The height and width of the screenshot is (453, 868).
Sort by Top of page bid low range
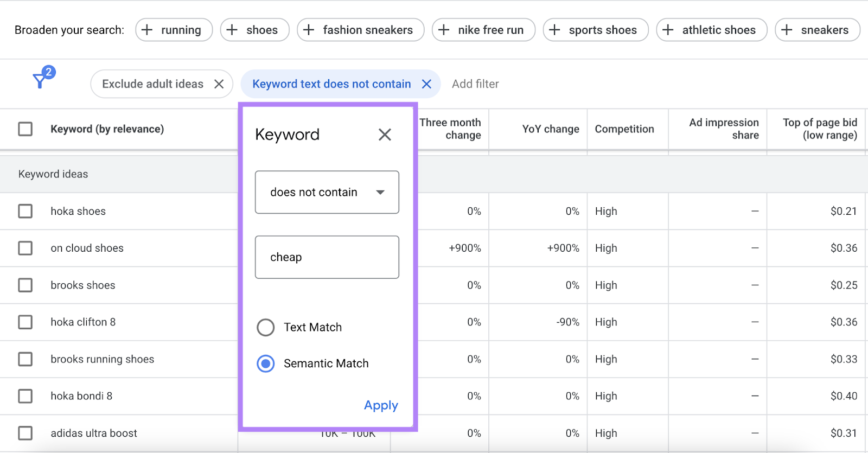(x=820, y=129)
